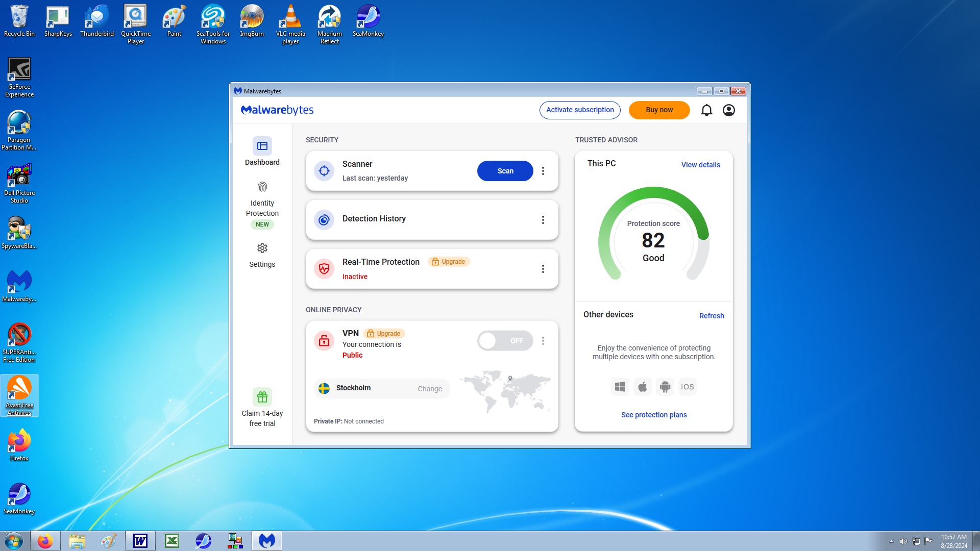Click the volume speaker tray icon

click(x=903, y=541)
